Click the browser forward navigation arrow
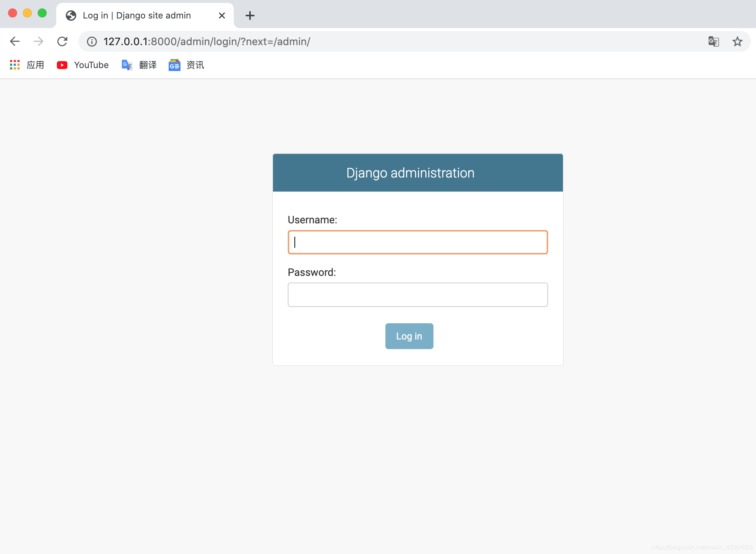Viewport: 756px width, 554px height. point(39,41)
